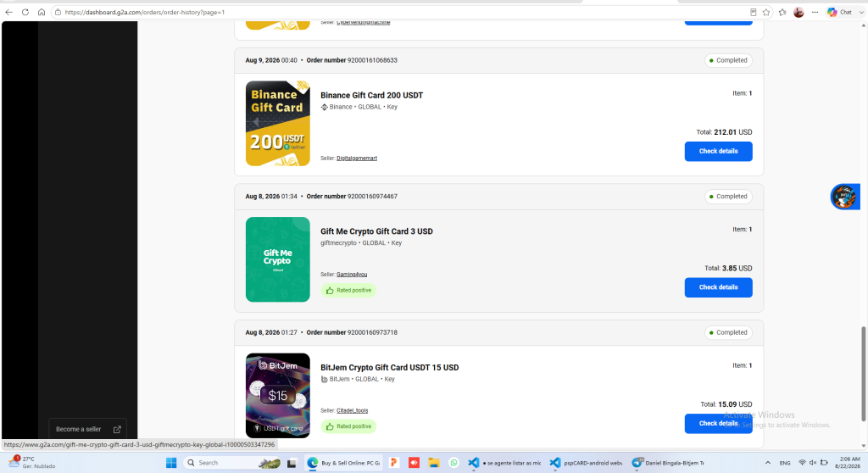This screenshot has width=868, height=473.
Task: Open the red app icon on taskbar
Action: point(414,463)
